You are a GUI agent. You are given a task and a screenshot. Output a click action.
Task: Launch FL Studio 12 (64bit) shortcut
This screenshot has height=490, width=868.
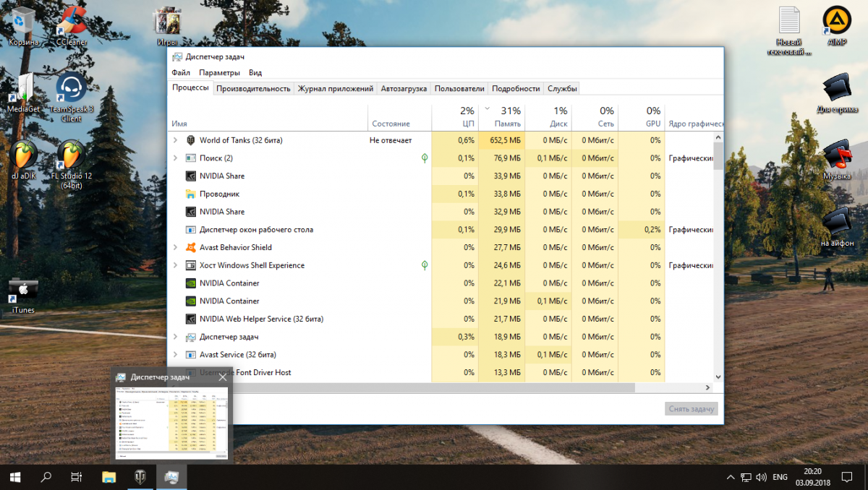[71, 165]
